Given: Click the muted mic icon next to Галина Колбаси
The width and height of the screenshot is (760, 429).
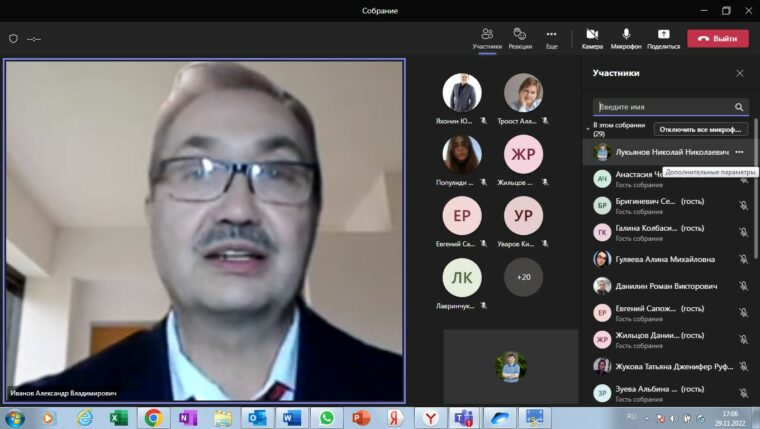Looking at the screenshot, I should [x=743, y=232].
